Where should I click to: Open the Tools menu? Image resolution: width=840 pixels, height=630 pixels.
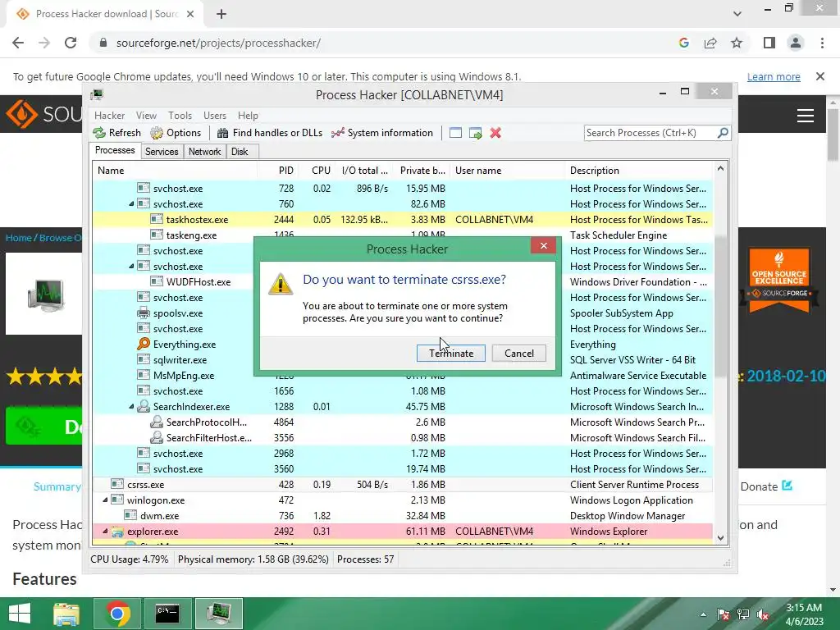pos(180,115)
